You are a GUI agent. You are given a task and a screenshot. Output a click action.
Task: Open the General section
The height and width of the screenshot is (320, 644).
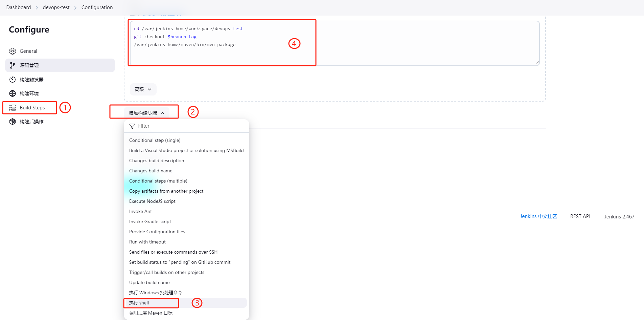pyautogui.click(x=60, y=51)
